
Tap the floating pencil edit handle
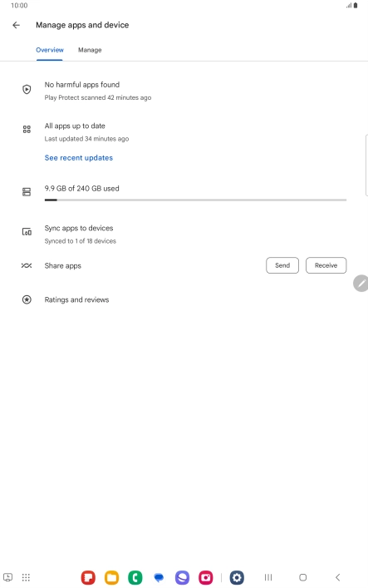coord(361,283)
